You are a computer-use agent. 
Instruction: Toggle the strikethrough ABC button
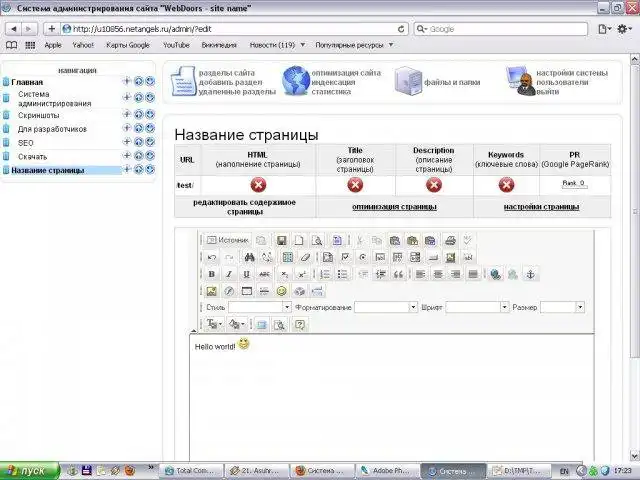click(264, 274)
